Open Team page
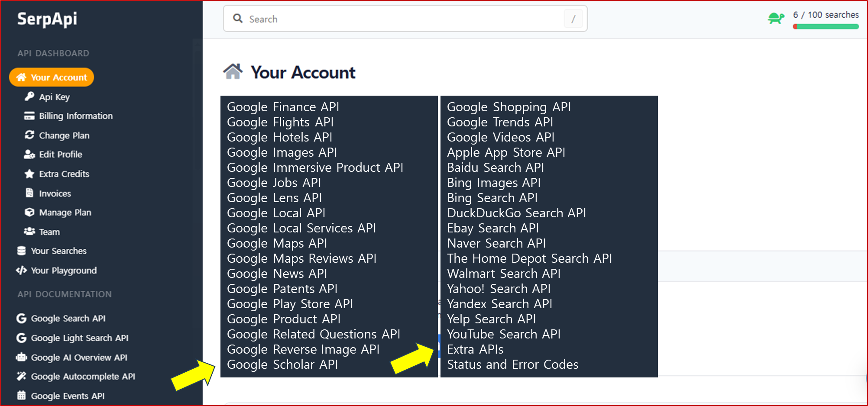 (49, 232)
